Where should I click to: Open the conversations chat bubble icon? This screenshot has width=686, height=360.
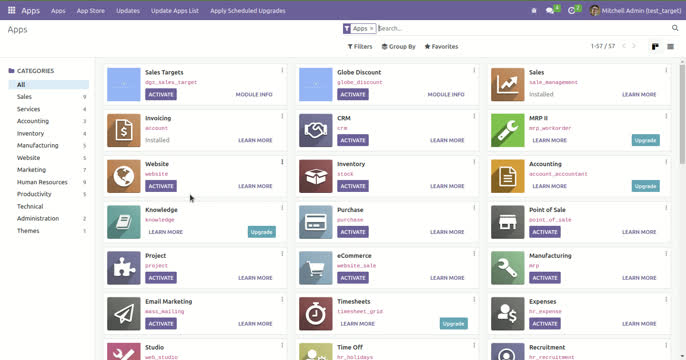coord(550,10)
